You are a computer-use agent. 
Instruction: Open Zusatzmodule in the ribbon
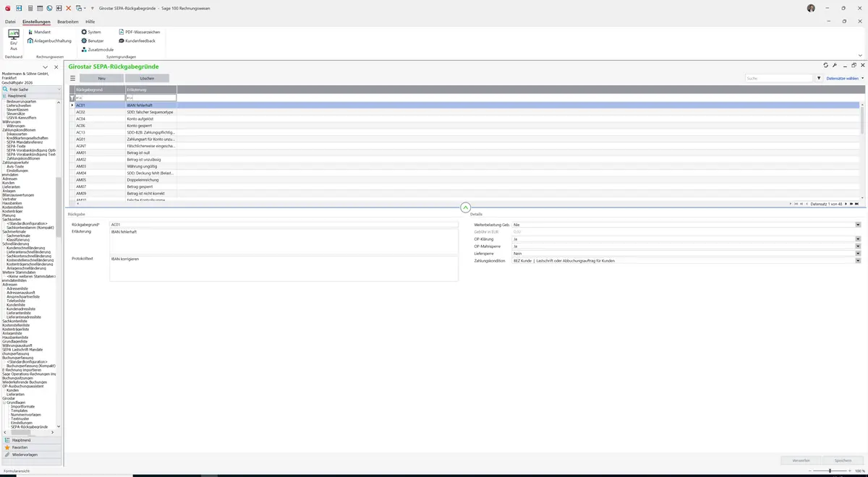pyautogui.click(x=98, y=50)
